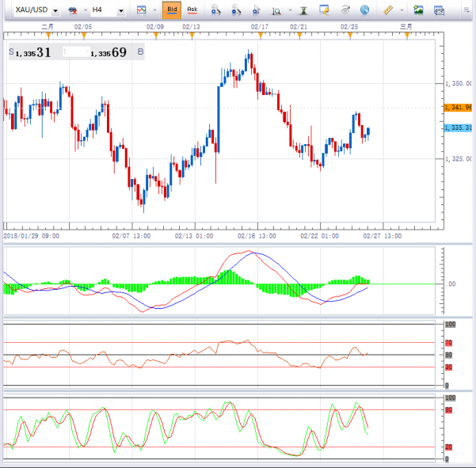Image resolution: width=476 pixels, height=468 pixels.
Task: Click the chart type line icon
Action: click(141, 10)
